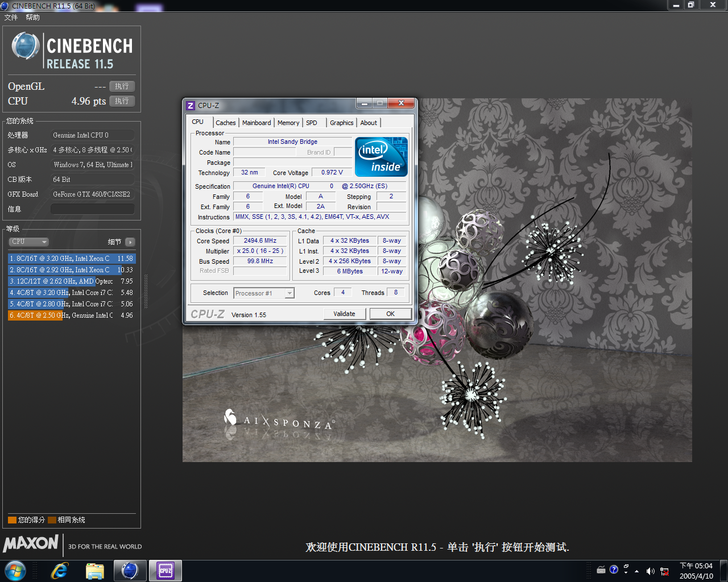This screenshot has width=728, height=582.
Task: Click CPU score 4.96 pts
Action: (x=89, y=101)
